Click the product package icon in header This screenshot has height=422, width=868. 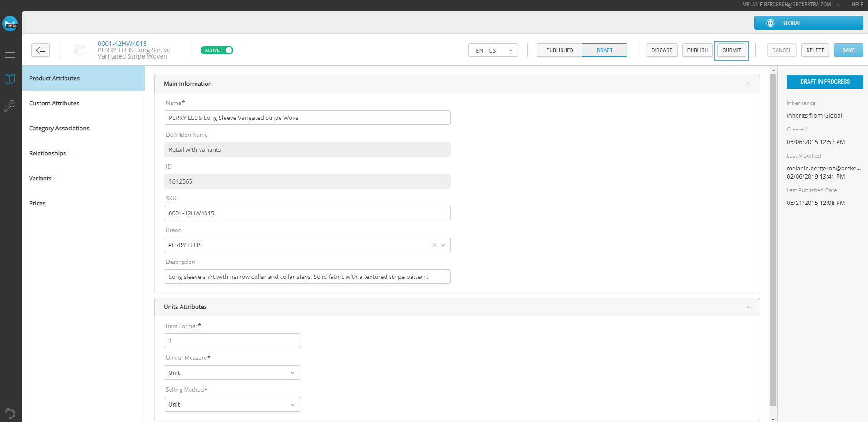point(80,50)
